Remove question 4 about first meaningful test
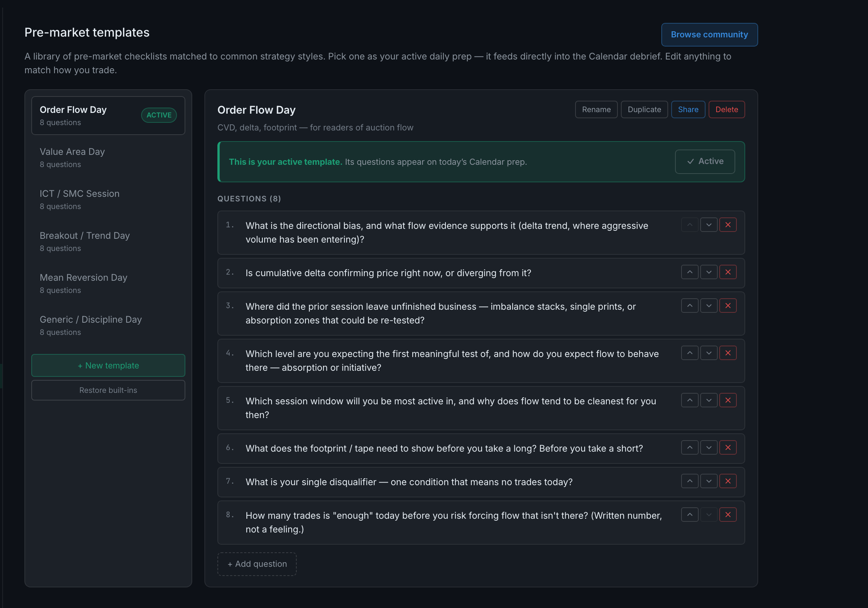This screenshot has height=608, width=868. (x=728, y=353)
